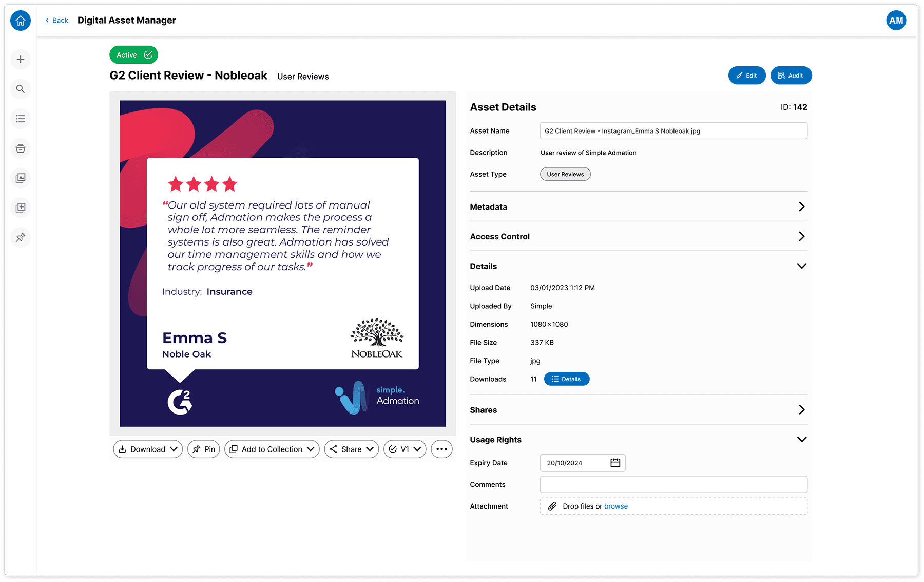Toggle the Active status badge

point(133,54)
